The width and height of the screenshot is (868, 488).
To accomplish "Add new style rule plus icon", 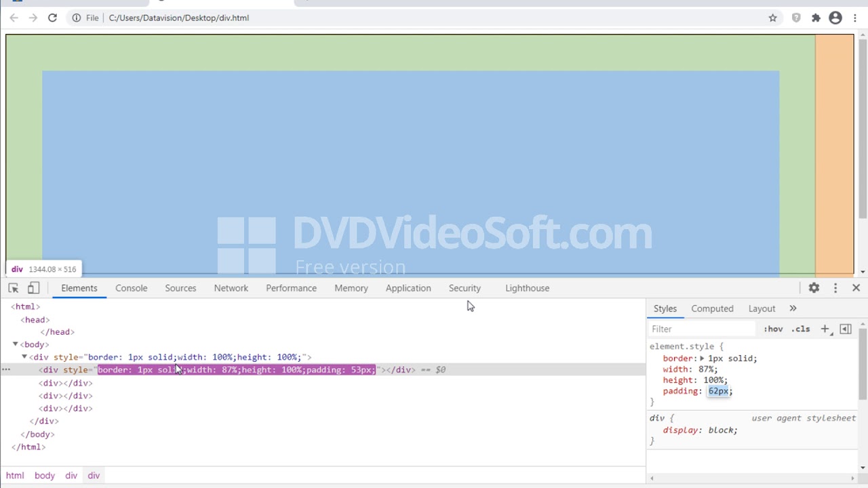I will (x=825, y=329).
